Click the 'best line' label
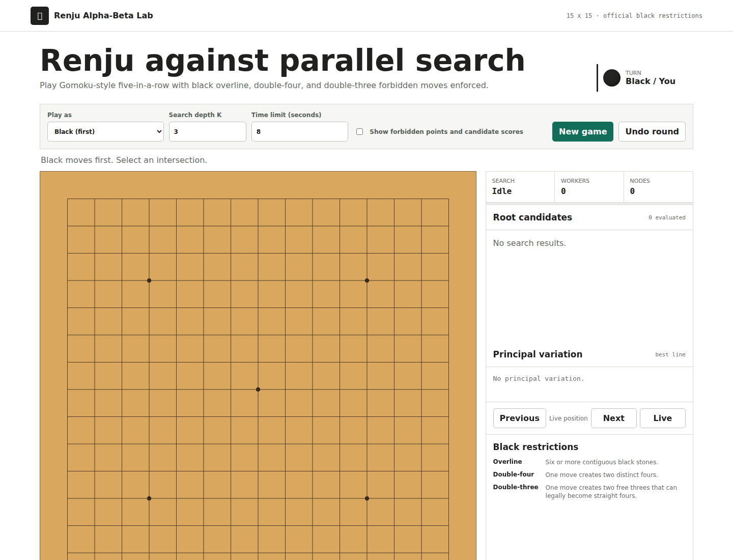 [670, 354]
